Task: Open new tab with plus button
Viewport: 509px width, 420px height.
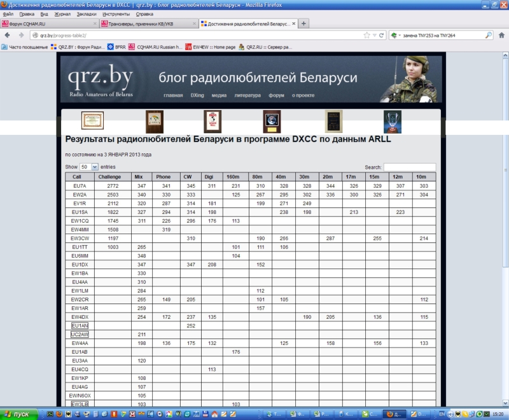Action: [304, 24]
